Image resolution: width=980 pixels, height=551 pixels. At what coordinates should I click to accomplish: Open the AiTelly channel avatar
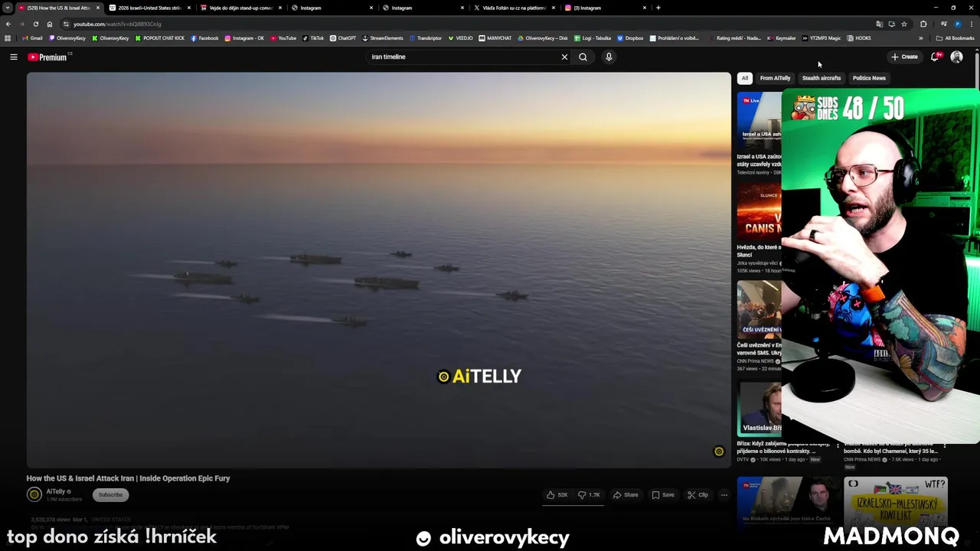click(x=34, y=495)
